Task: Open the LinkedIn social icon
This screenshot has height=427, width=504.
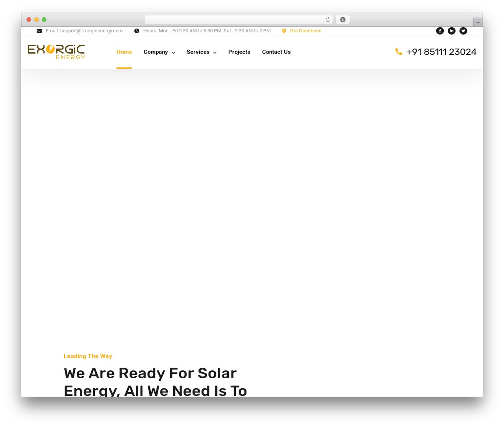Action: pos(452,31)
